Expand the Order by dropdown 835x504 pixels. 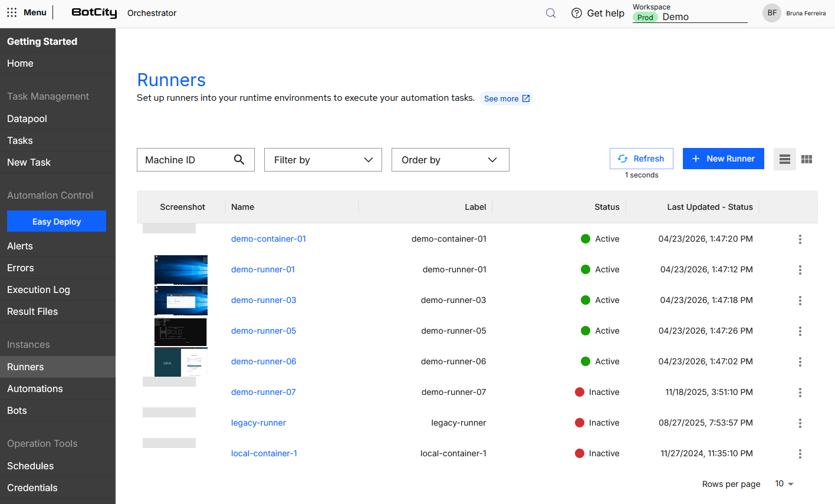pyautogui.click(x=451, y=160)
